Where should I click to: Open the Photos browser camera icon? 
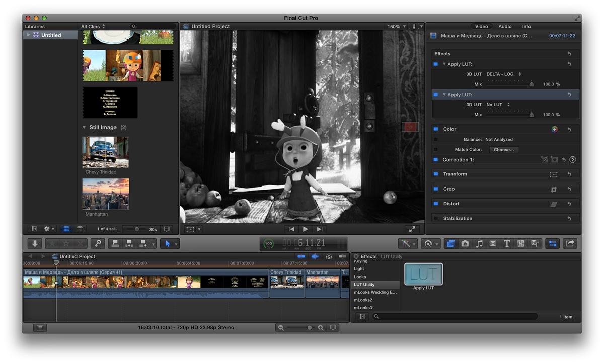click(x=465, y=243)
